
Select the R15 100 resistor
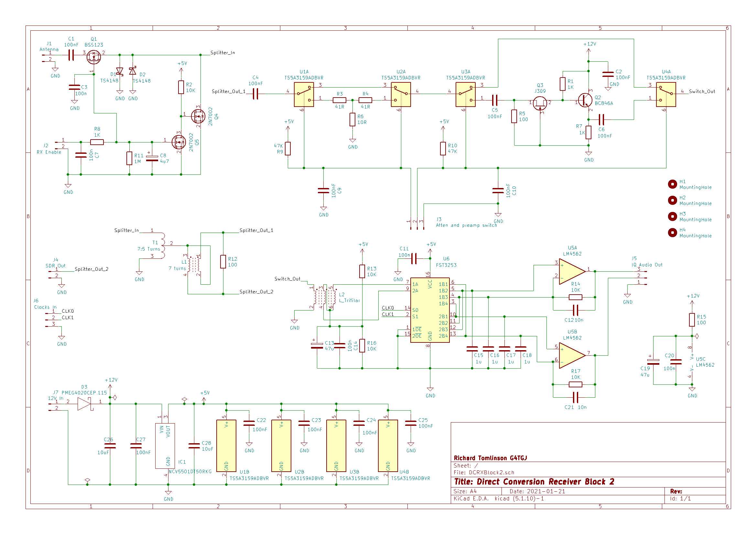(692, 320)
